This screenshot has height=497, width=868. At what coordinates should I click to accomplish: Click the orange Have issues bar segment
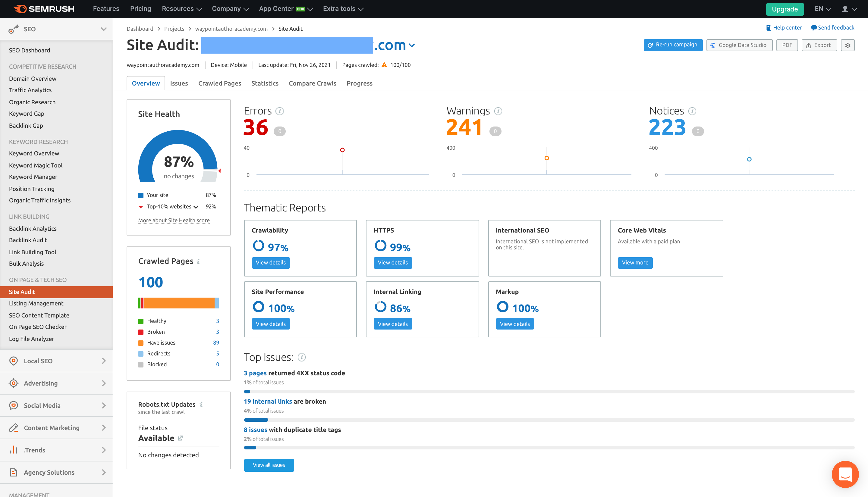pos(179,303)
